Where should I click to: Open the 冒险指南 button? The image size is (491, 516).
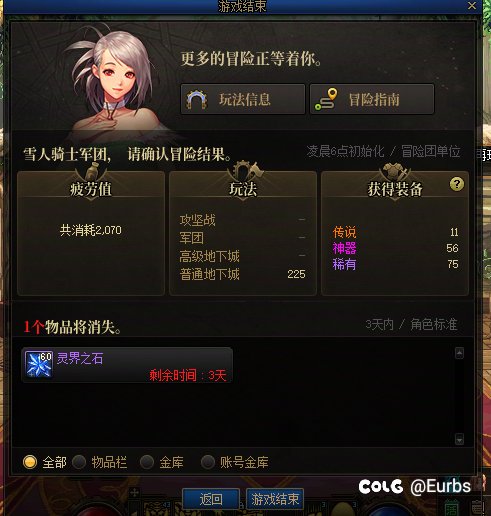372,99
